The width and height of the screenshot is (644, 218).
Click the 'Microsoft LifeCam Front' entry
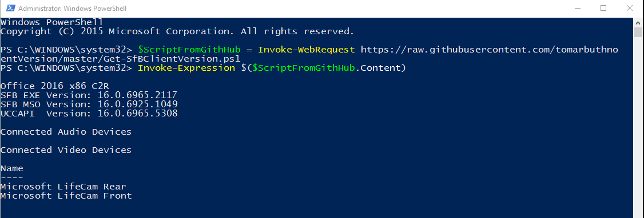click(x=66, y=196)
